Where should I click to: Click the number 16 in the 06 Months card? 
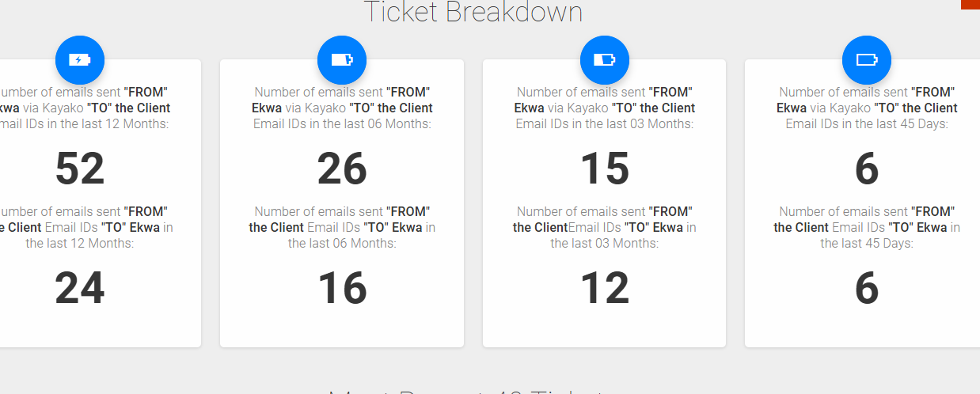pos(342,288)
